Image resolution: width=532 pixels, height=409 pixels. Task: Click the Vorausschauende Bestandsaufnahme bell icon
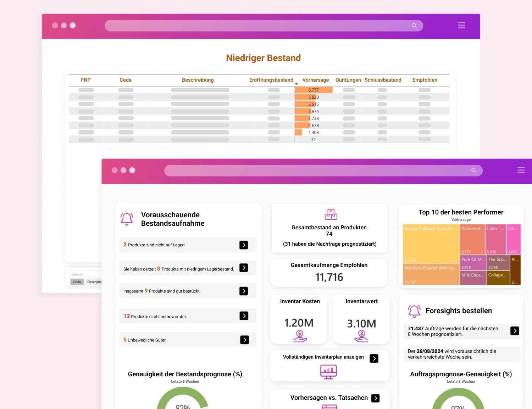click(127, 219)
